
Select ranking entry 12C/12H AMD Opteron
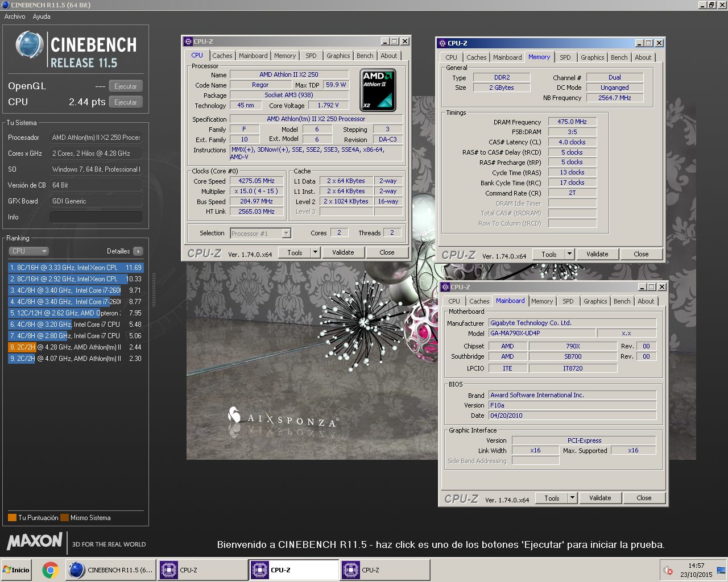tap(76, 313)
